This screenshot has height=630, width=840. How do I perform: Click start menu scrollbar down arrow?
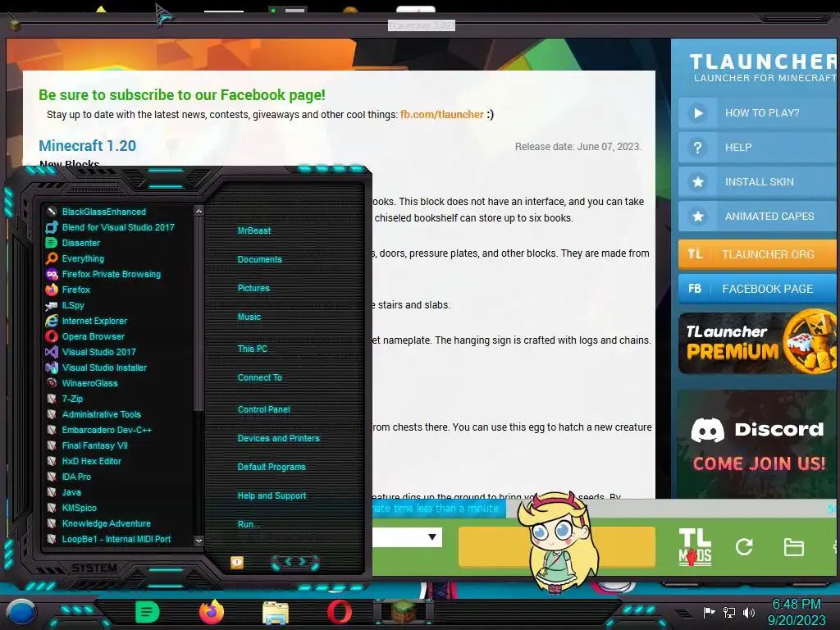tap(199, 541)
